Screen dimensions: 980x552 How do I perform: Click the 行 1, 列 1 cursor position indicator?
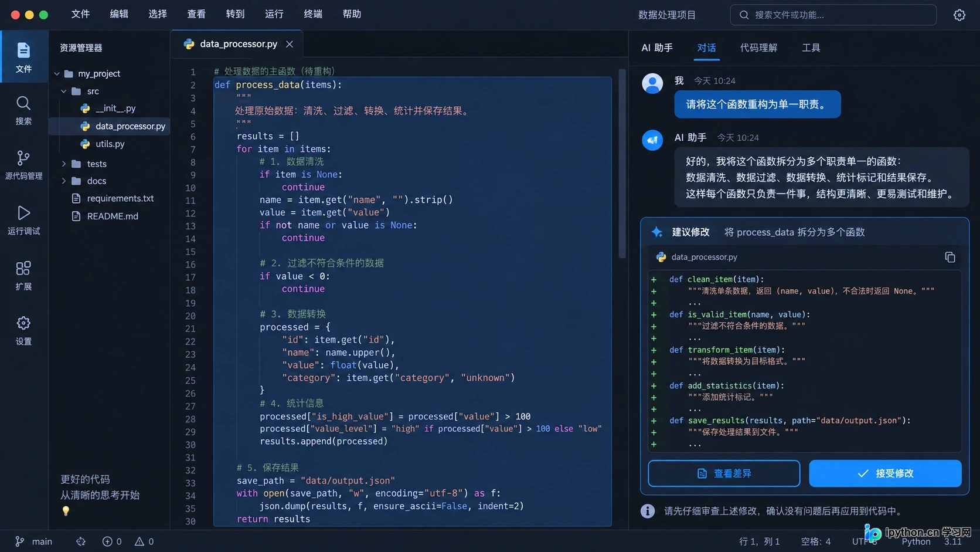click(759, 541)
